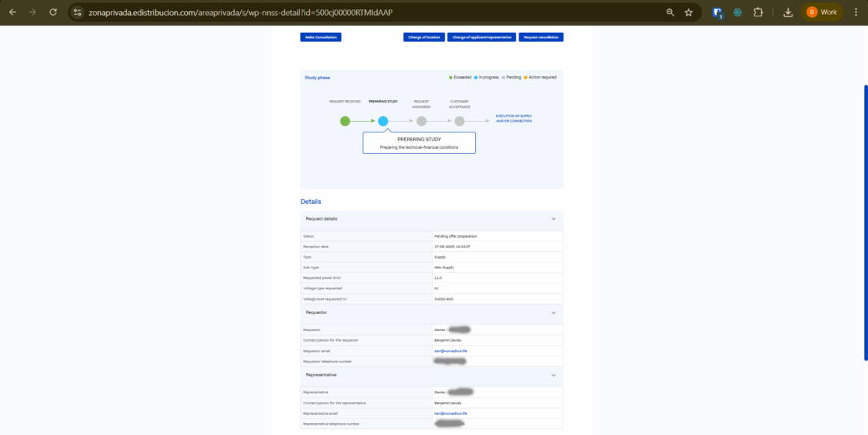Open the Bitwarden extension icon

click(718, 12)
